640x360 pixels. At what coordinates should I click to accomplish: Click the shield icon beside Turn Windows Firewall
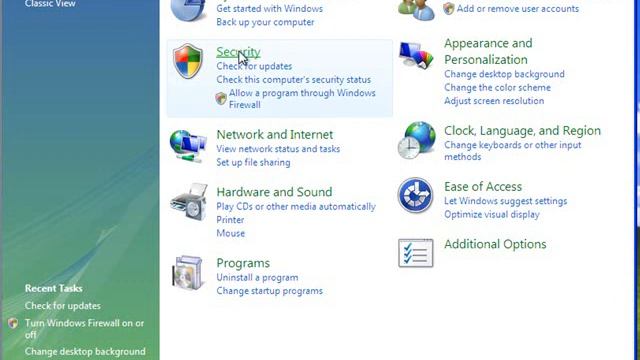(13, 323)
